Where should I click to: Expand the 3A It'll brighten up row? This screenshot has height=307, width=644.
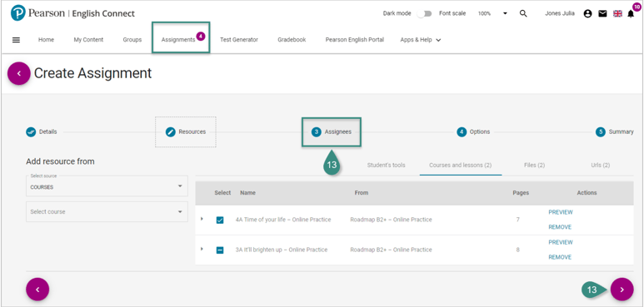pos(202,249)
